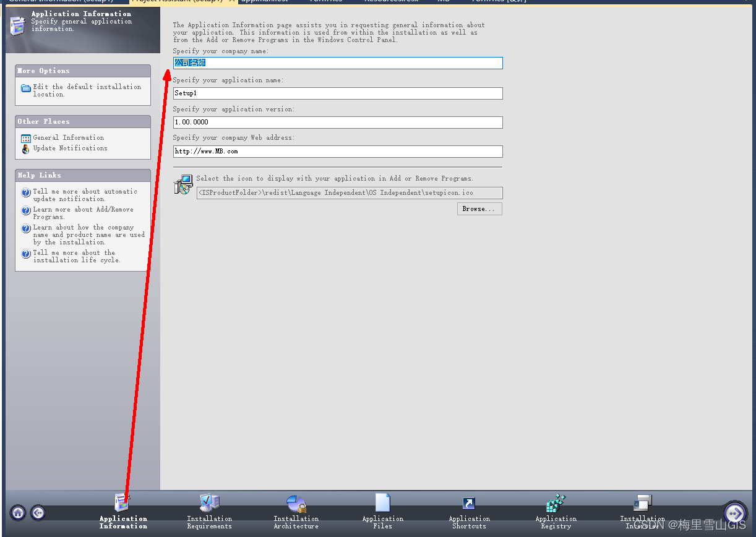This screenshot has height=537, width=756.
Task: Open help about automatic update notification
Action: (85, 195)
